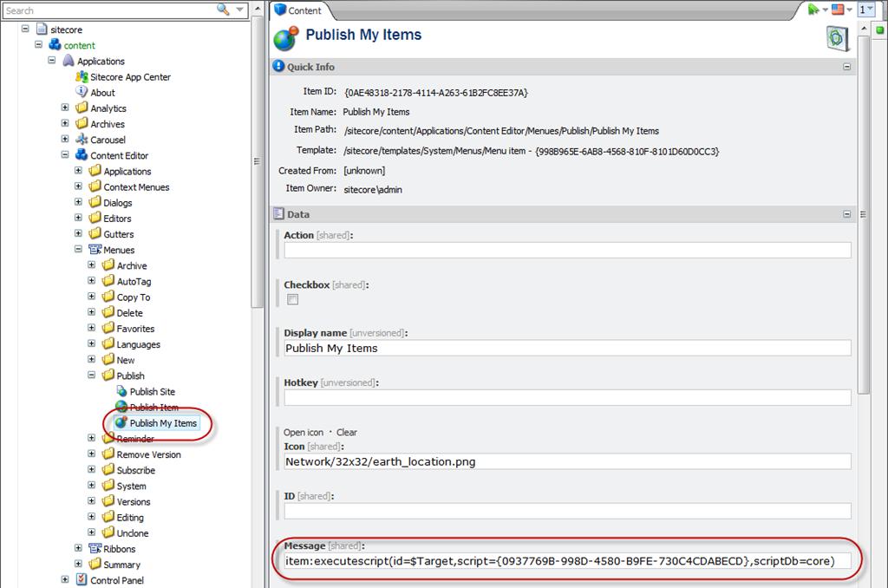
Task: Click the Open icon link
Action: coord(304,432)
